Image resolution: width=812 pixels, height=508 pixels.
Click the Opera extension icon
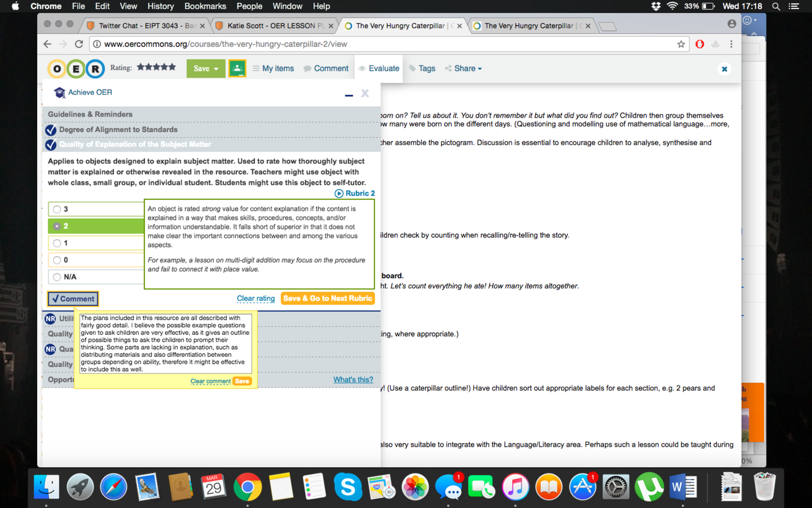pos(700,44)
